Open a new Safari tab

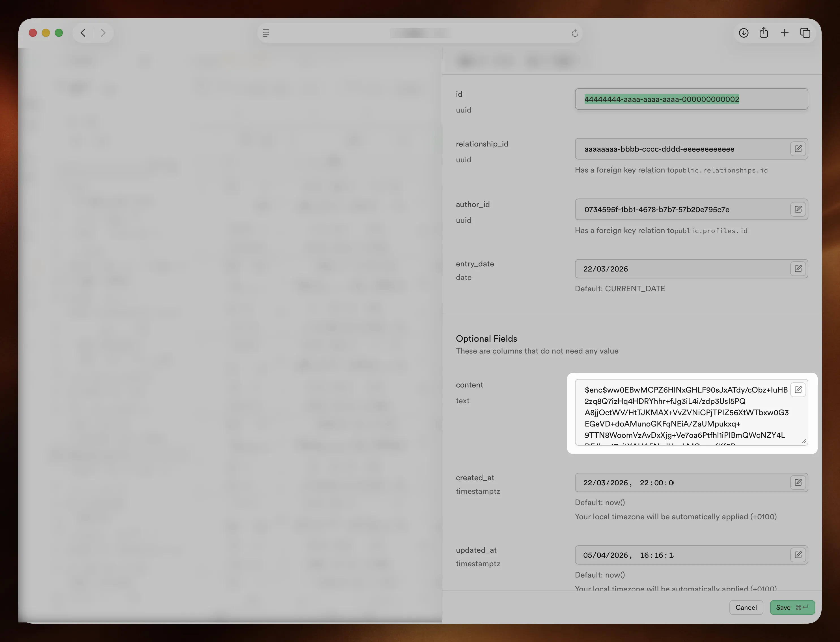point(784,33)
